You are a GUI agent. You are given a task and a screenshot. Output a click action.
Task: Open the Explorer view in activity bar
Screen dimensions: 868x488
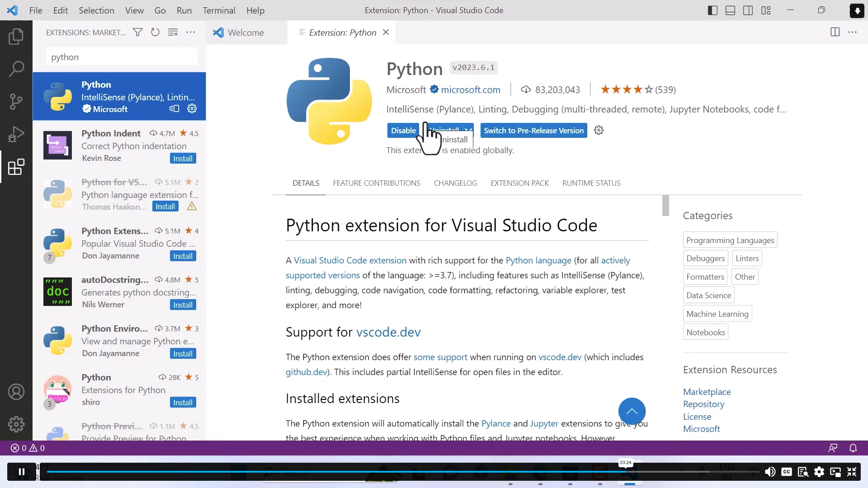pyautogui.click(x=16, y=37)
